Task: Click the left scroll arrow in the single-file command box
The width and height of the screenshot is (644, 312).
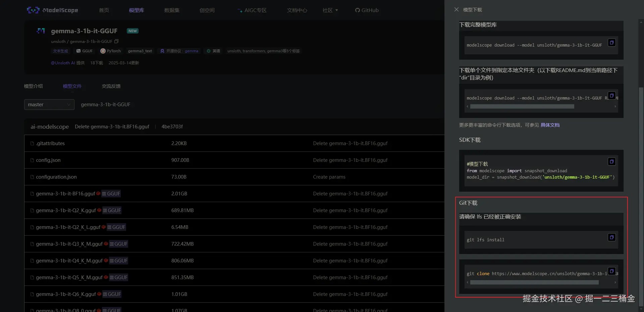Action: pos(467,107)
